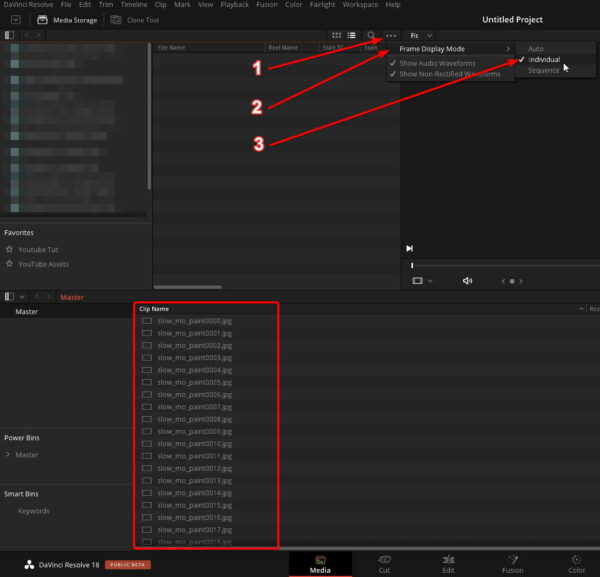Toggle Show Non-Rectified Waveforms option
The height and width of the screenshot is (577, 600).
click(x=445, y=74)
